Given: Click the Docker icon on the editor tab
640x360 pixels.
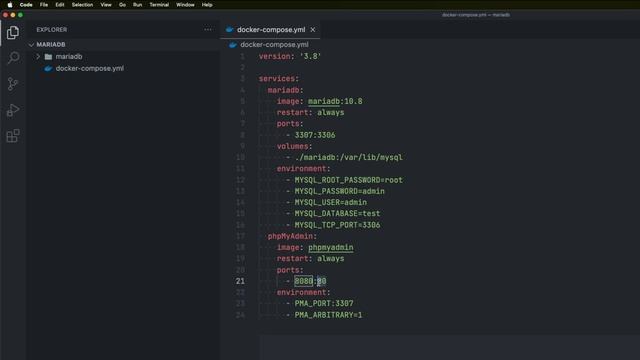Looking at the screenshot, I should point(230,30).
